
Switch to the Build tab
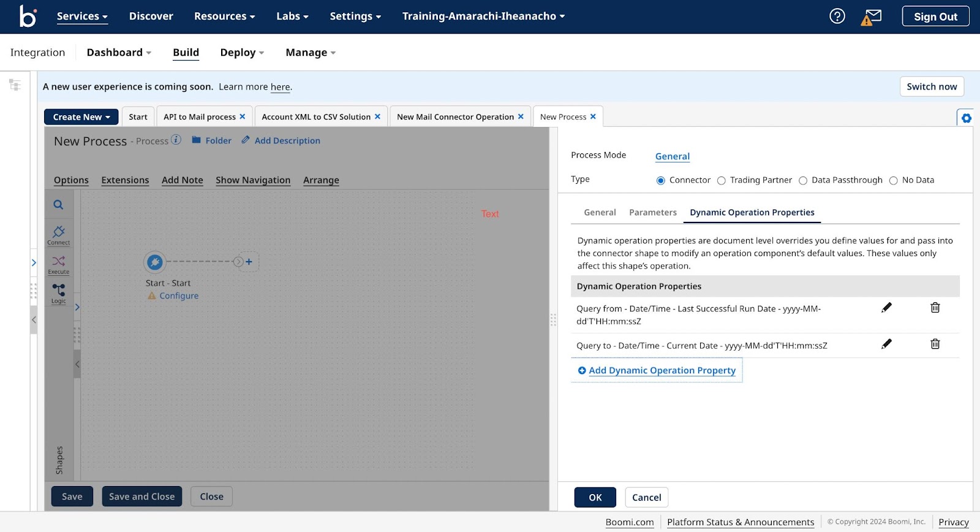click(x=186, y=53)
